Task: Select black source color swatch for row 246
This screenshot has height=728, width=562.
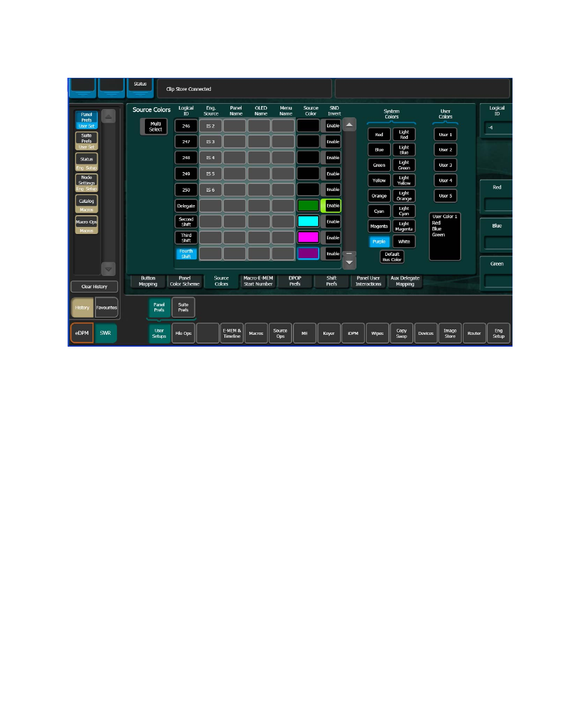Action: click(308, 126)
